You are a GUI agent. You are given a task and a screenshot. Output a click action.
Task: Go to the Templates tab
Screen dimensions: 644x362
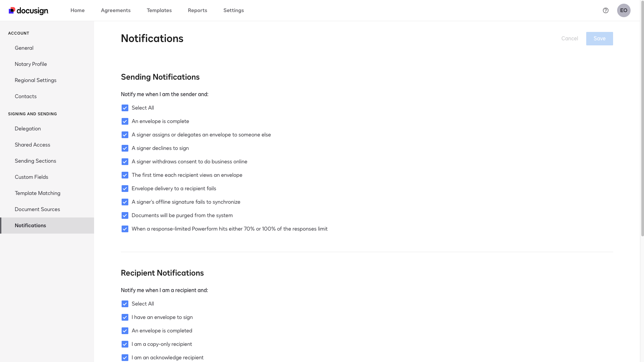(x=159, y=10)
